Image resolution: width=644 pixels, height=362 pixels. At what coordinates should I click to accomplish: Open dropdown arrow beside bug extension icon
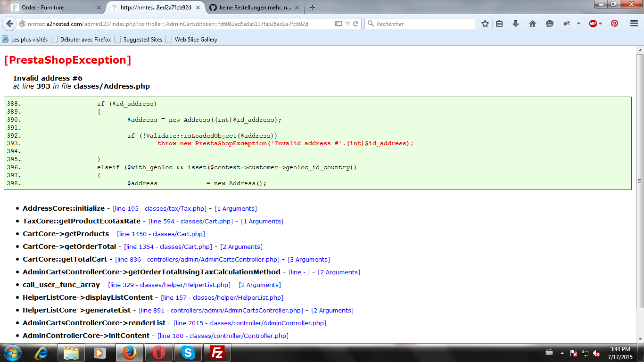pyautogui.click(x=578, y=24)
